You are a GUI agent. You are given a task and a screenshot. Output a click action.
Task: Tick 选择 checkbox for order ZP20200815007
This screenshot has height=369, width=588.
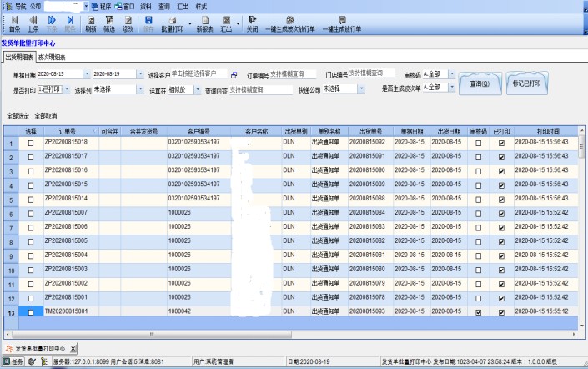[x=31, y=214]
